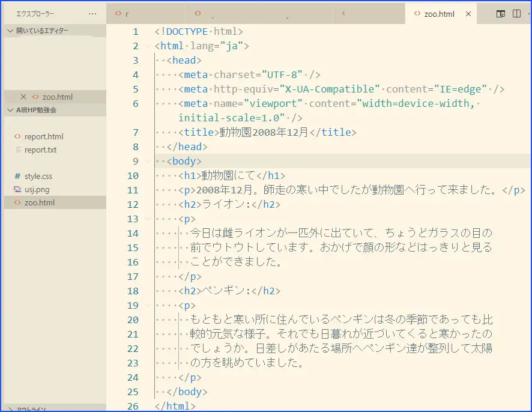
Task: Click the image icon beside usj.png
Action: coord(17,190)
